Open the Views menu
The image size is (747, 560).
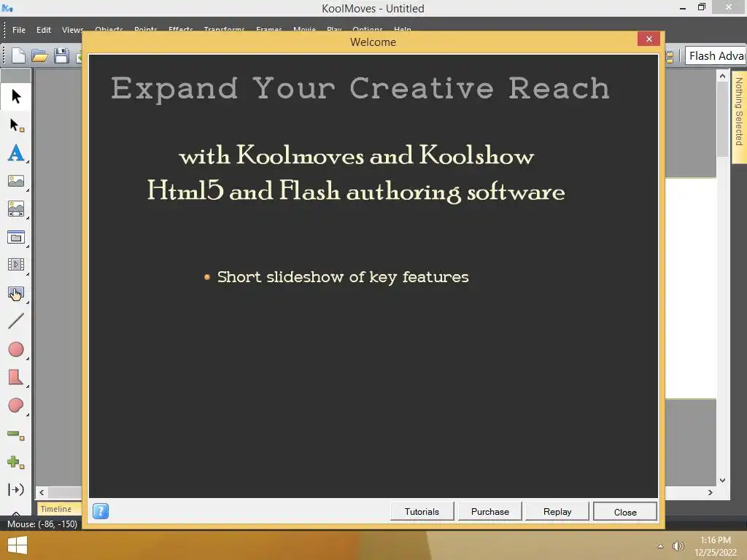(72, 29)
